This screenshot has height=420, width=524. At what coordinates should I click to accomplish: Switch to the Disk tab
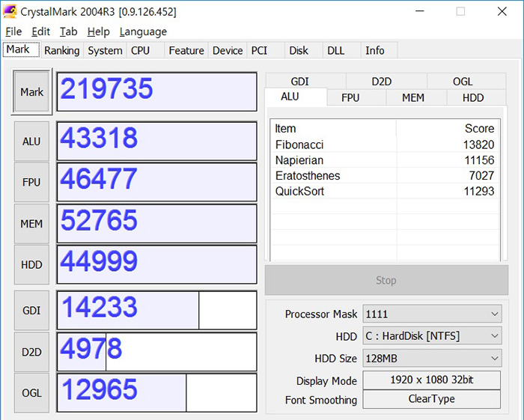pos(303,50)
